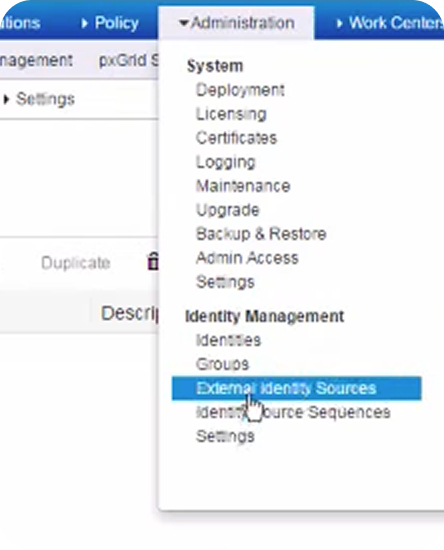The width and height of the screenshot is (444, 550).
Task: Open Settings under System section
Action: tap(225, 282)
